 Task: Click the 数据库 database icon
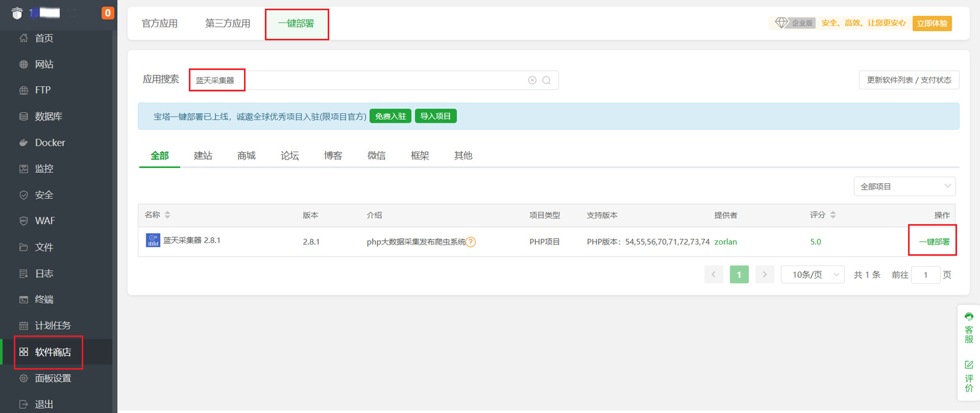pyautogui.click(x=23, y=117)
